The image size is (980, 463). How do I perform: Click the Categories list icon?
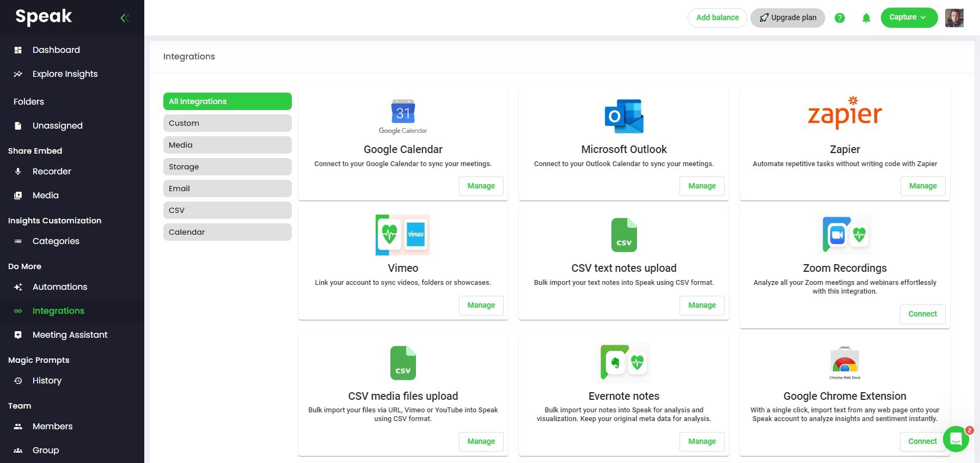[x=18, y=241]
